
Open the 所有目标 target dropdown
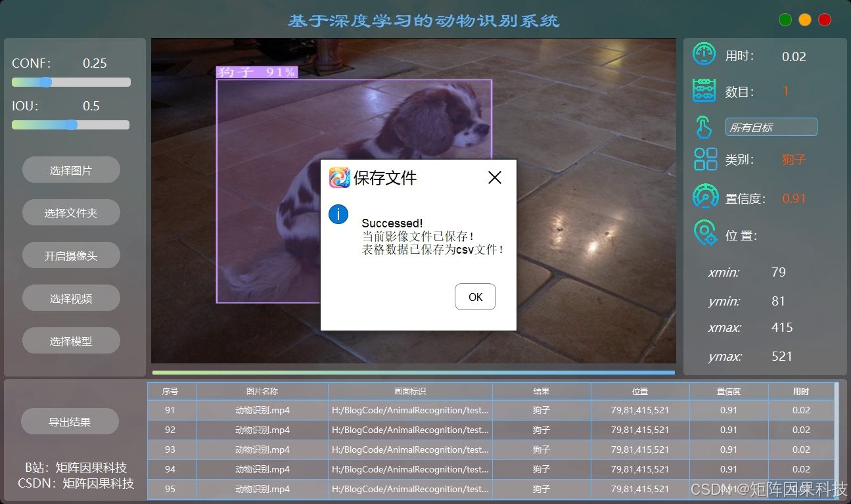coord(771,127)
